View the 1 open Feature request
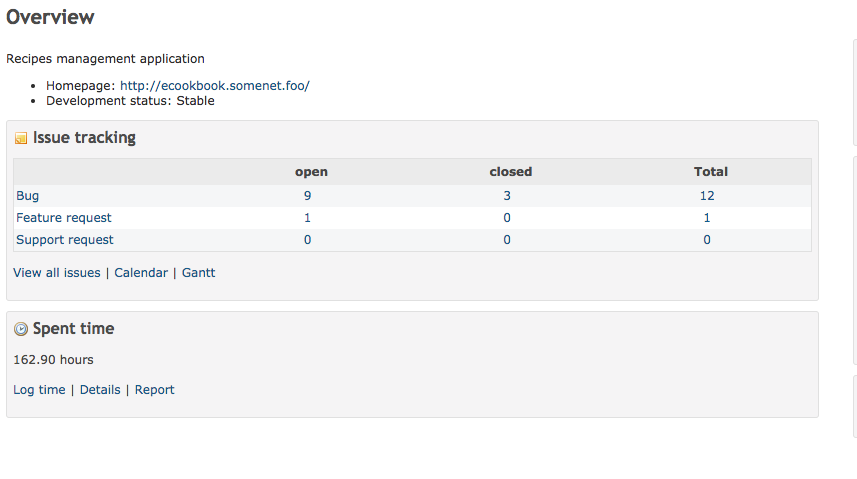 [308, 218]
